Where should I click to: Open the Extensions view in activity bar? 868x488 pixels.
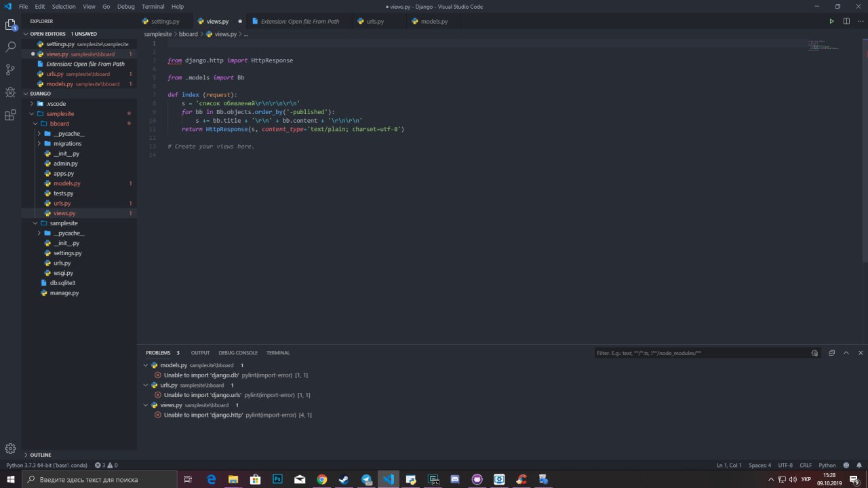tap(10, 115)
